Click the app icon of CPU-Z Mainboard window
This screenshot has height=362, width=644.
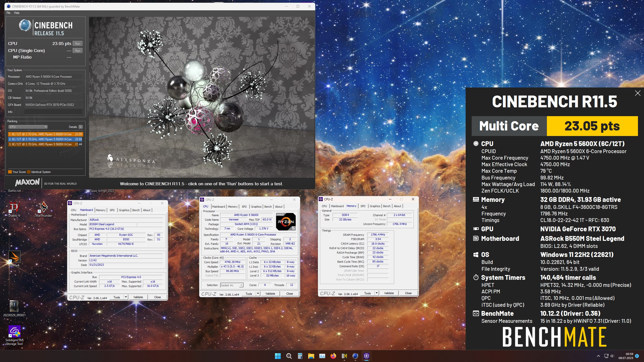70,203
